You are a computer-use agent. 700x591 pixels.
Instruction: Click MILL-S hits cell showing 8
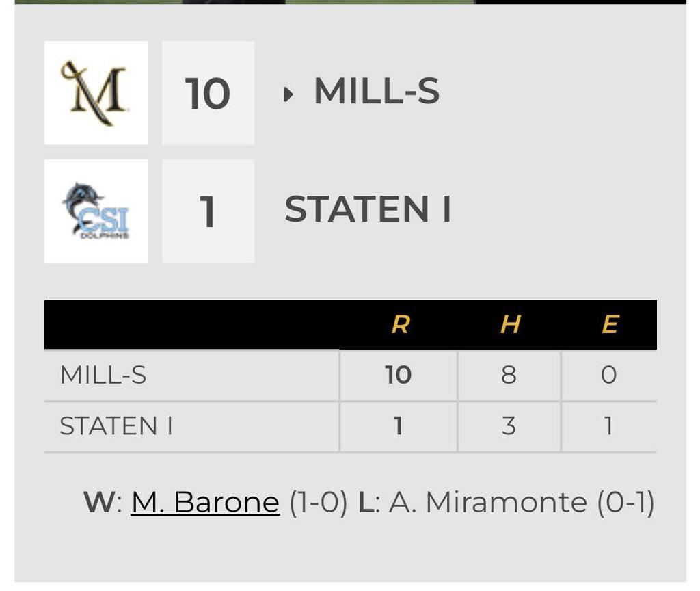pyautogui.click(x=509, y=375)
